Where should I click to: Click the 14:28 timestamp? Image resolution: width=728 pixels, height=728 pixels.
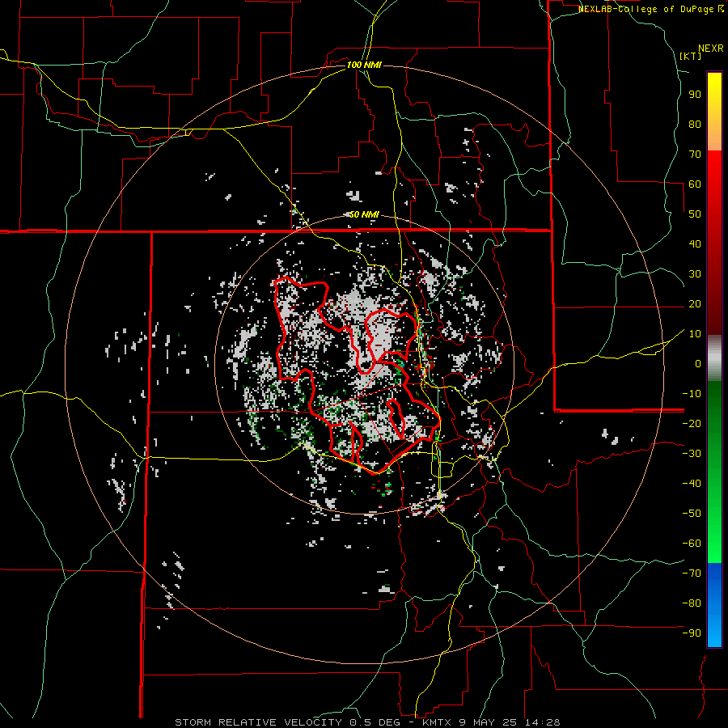coord(544,722)
